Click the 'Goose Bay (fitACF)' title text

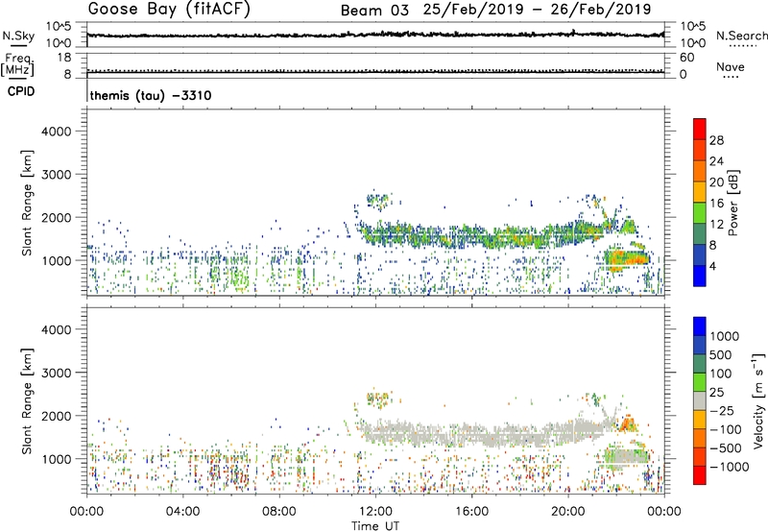coord(169,9)
